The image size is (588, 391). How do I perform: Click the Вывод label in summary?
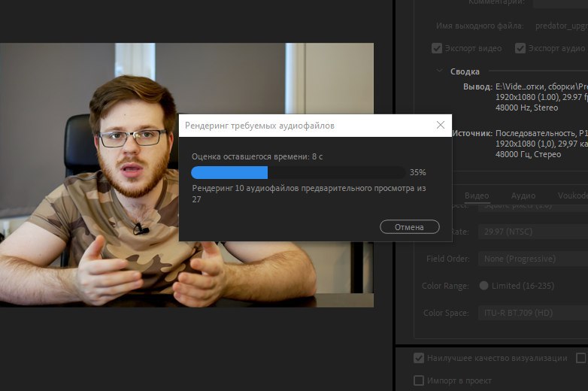(477, 86)
